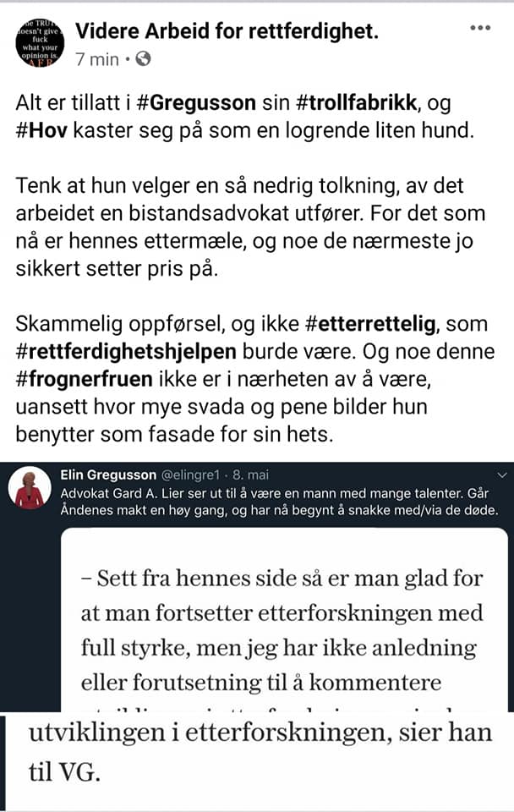Select the #frognerfruen hashtag
The image size is (514, 812).
[85, 379]
